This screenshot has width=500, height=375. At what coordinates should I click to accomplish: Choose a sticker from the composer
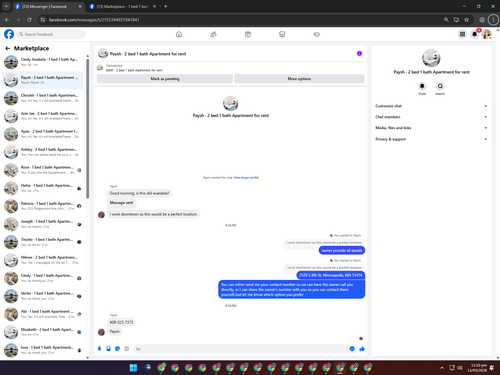[x=117, y=349]
